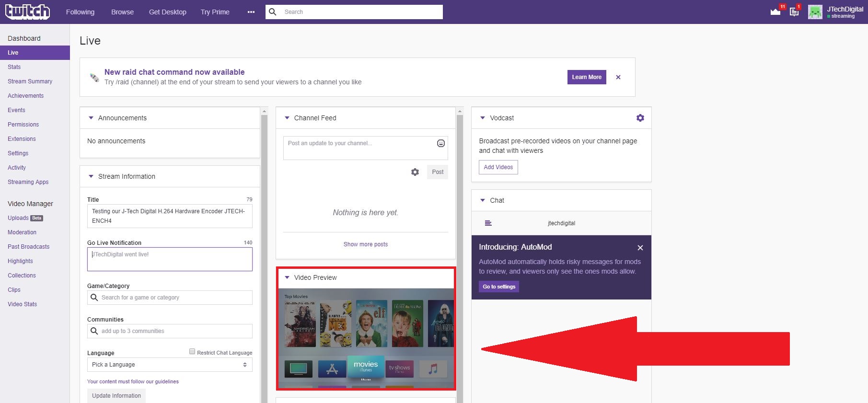This screenshot has height=403, width=868.
Task: Open Streaming Apps in the sidebar
Action: pyautogui.click(x=28, y=182)
